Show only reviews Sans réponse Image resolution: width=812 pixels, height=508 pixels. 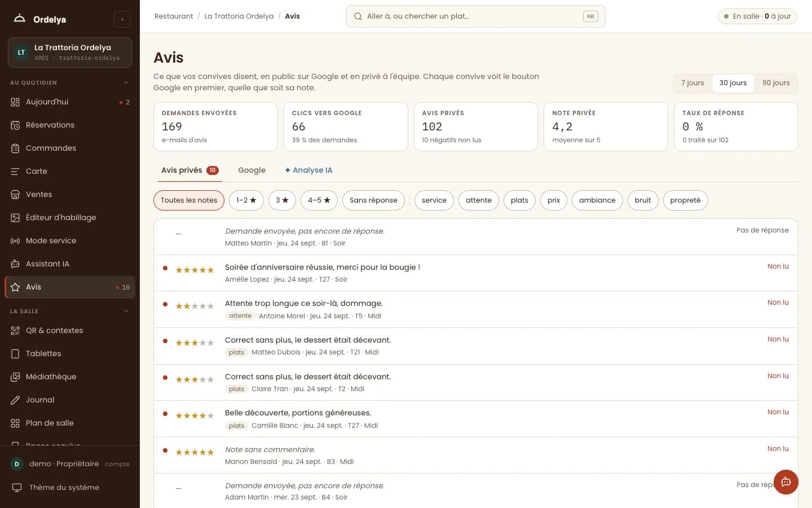pyautogui.click(x=373, y=200)
